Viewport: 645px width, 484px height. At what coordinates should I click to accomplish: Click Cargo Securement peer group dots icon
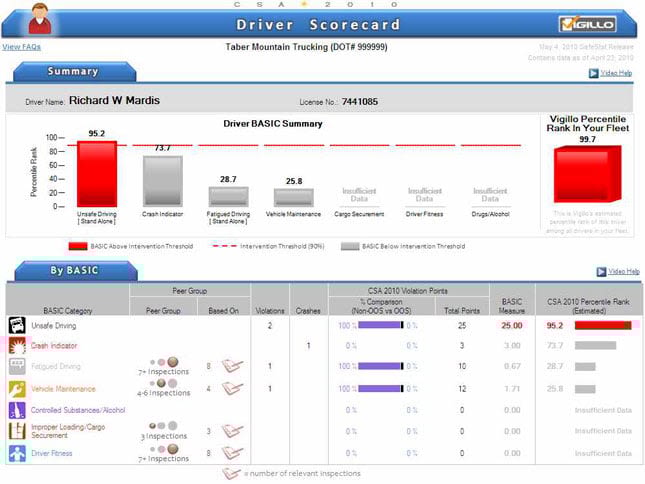pyautogui.click(x=164, y=426)
